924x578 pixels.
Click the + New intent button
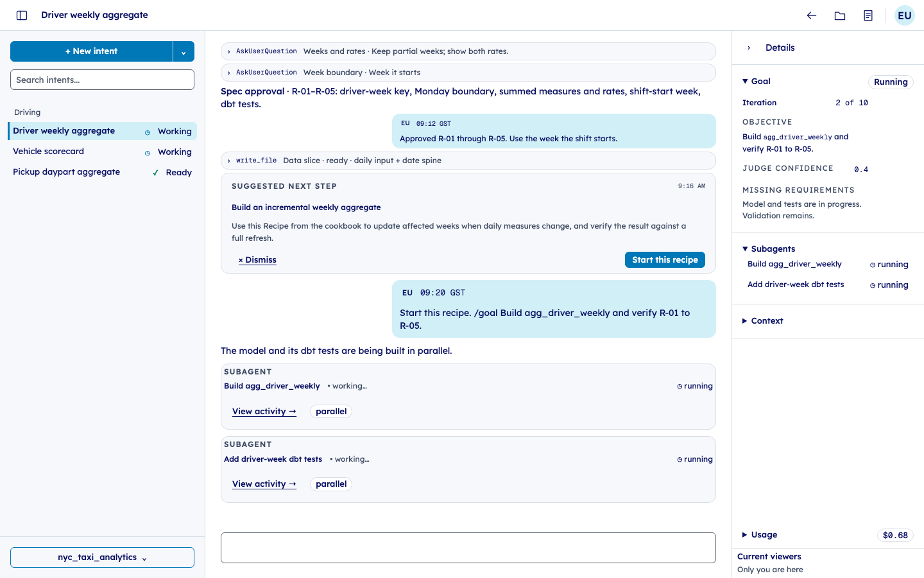pos(91,51)
